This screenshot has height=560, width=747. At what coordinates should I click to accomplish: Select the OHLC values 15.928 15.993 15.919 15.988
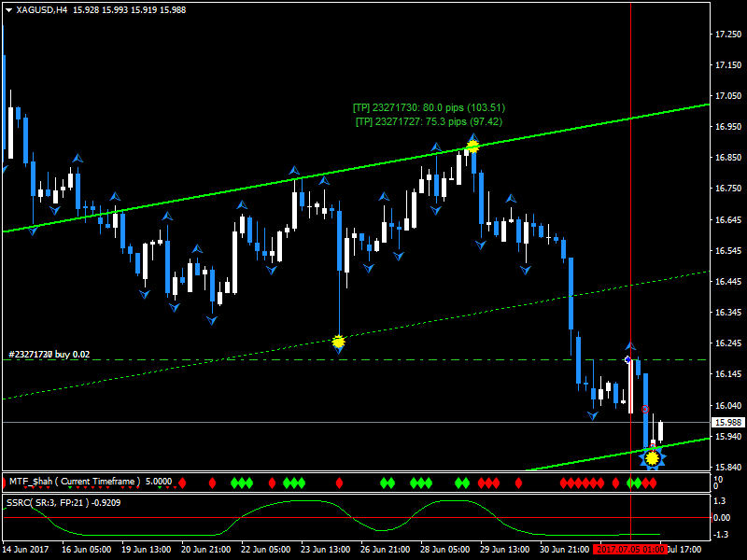pos(129,10)
